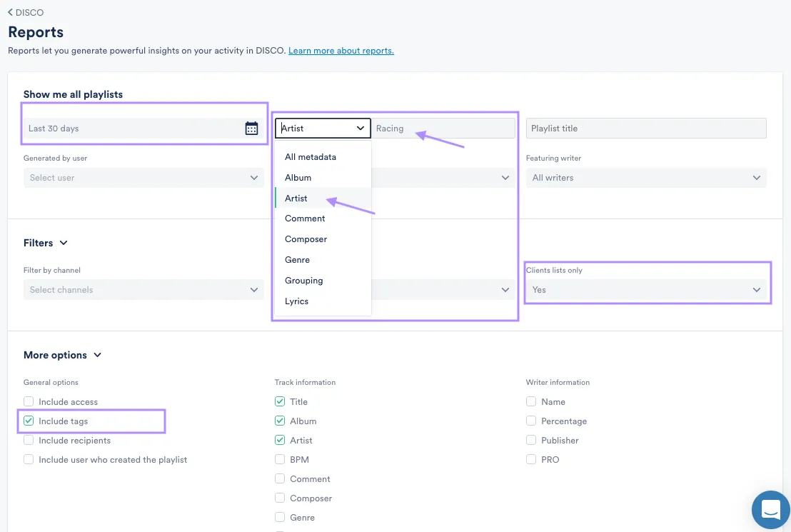Open the Generated by user dropdown

tap(143, 178)
